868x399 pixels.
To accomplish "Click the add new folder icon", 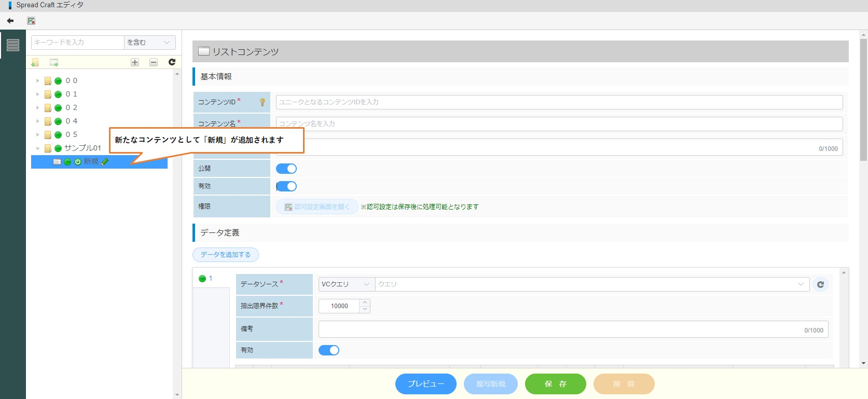I will [35, 62].
